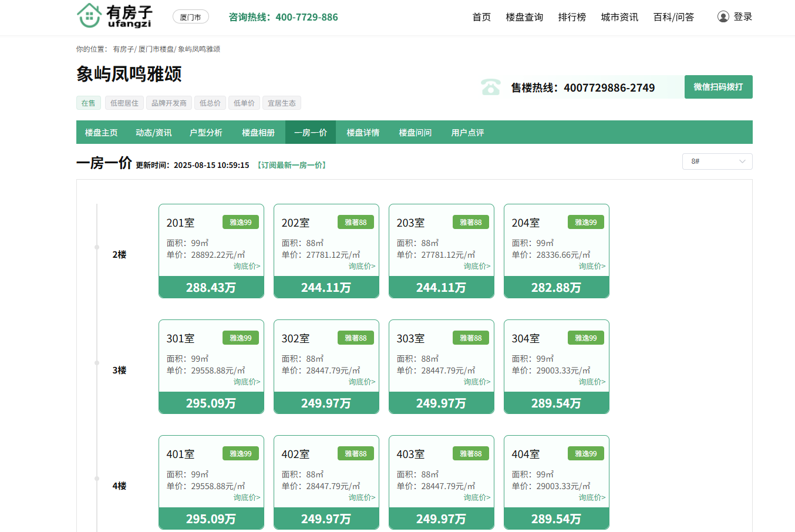Image resolution: width=795 pixels, height=532 pixels.
Task: Click the 4楼 floor label
Action: tap(119, 486)
